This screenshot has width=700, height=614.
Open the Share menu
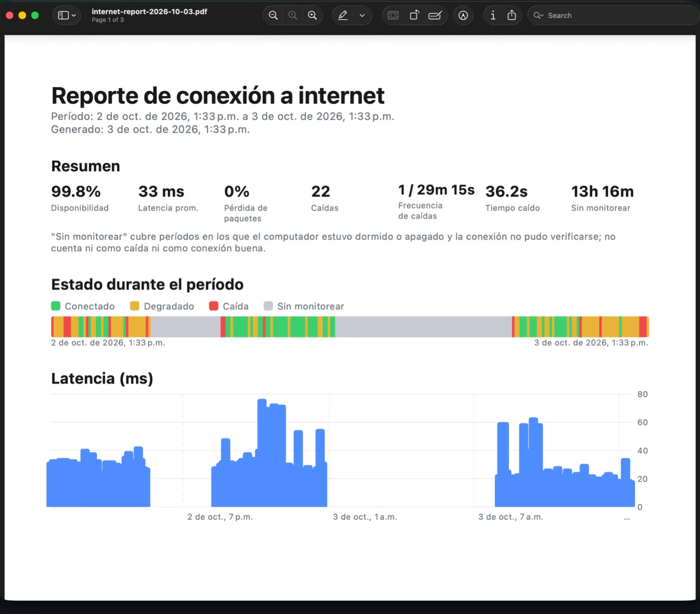511,16
